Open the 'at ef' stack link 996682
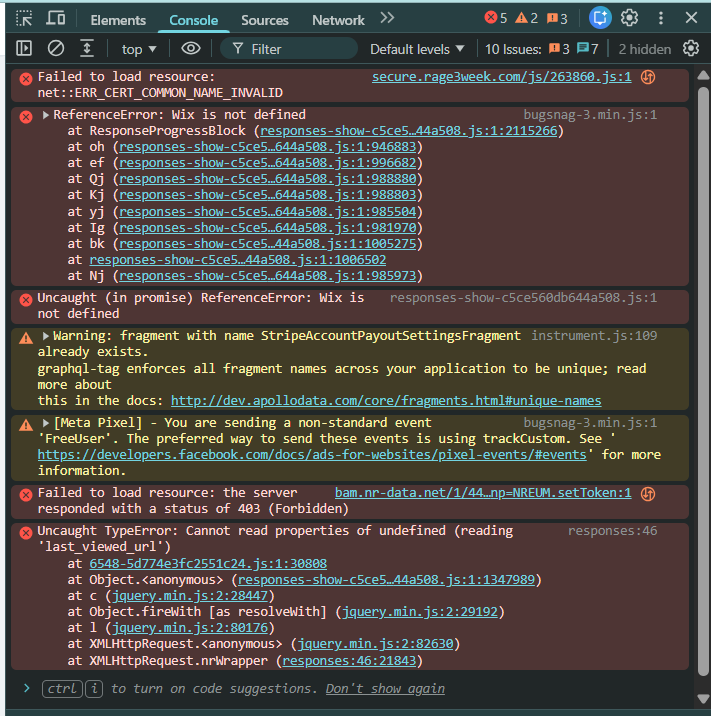The width and height of the screenshot is (711, 716). 268,163
